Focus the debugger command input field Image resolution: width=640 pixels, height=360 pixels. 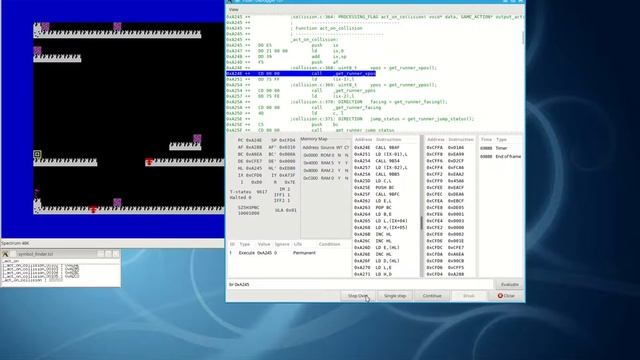360,284
